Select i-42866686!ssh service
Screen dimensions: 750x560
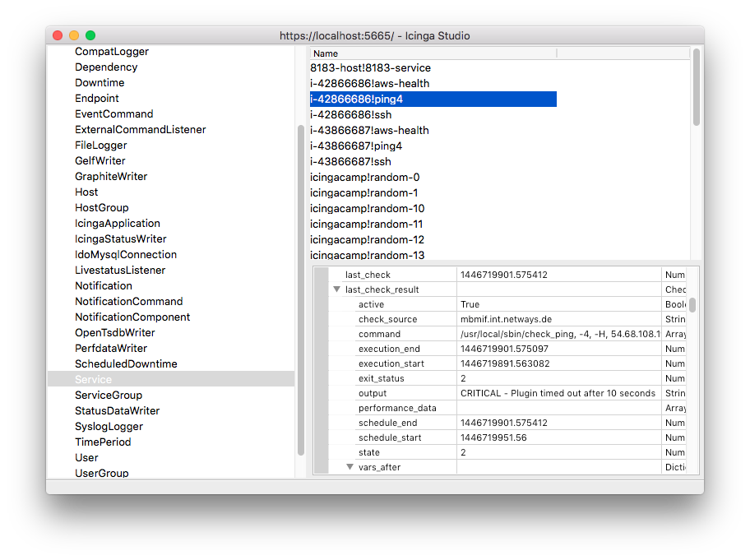[x=350, y=115]
